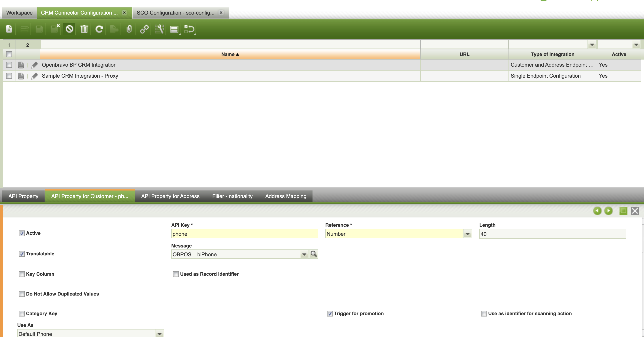Expand the Type of Integration filter dropdown
644x337 pixels.
(x=592, y=45)
